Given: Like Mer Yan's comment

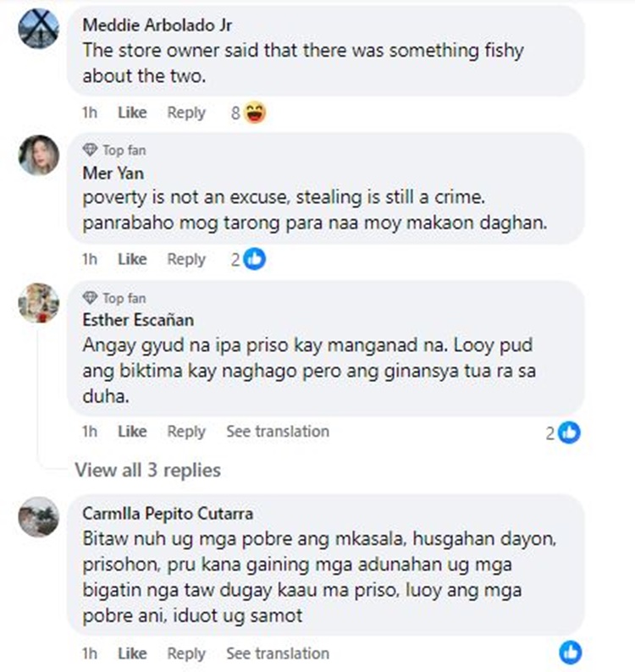Looking at the screenshot, I should coord(132,259).
